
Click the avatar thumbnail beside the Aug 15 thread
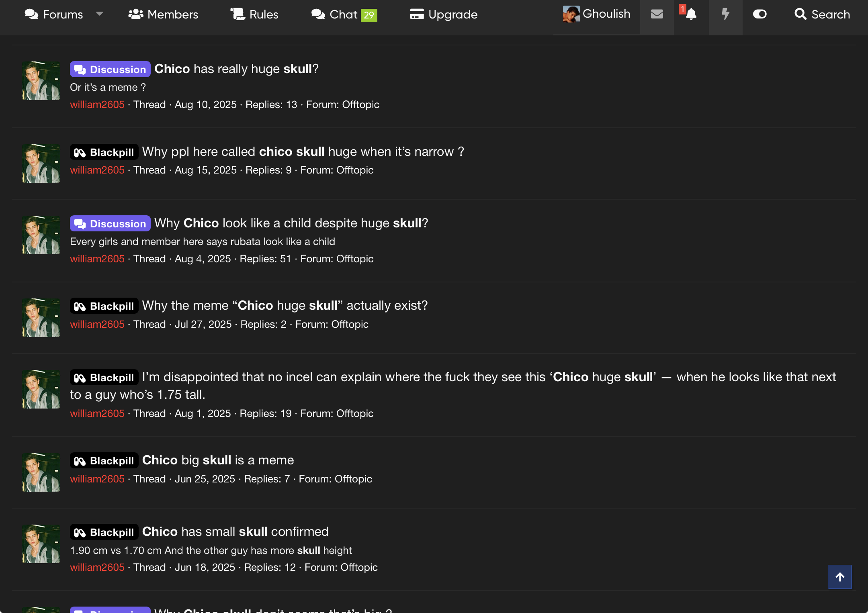[41, 163]
